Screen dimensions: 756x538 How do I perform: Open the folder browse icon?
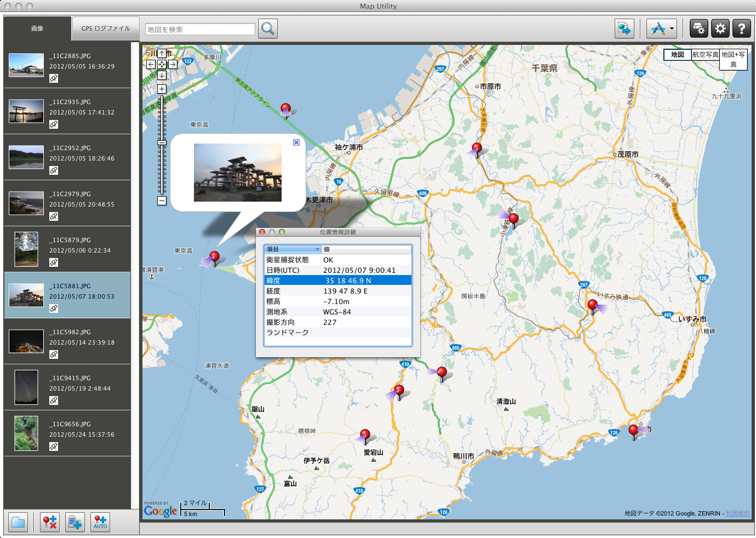coord(18,522)
